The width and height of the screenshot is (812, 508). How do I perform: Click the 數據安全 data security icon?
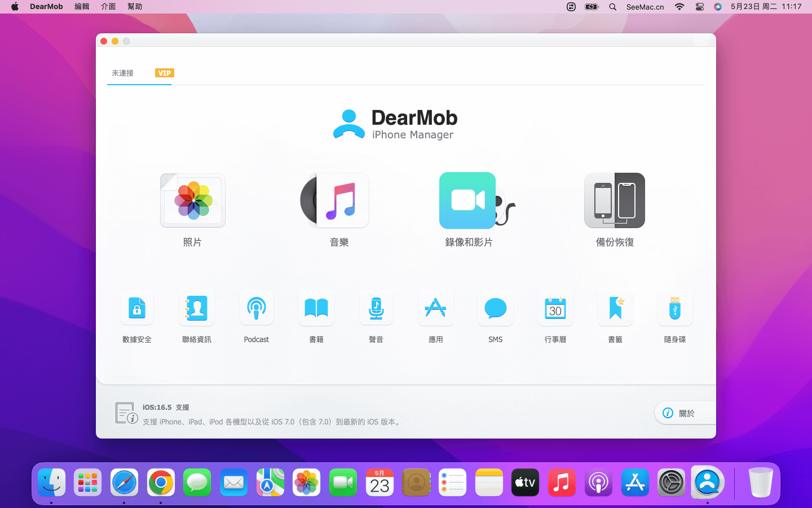point(137,308)
